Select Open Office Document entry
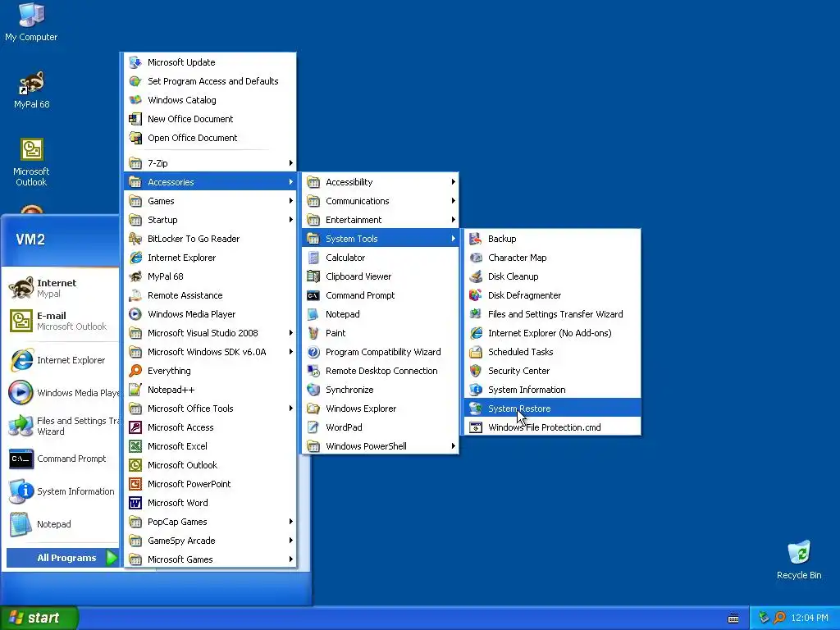 pos(210,138)
